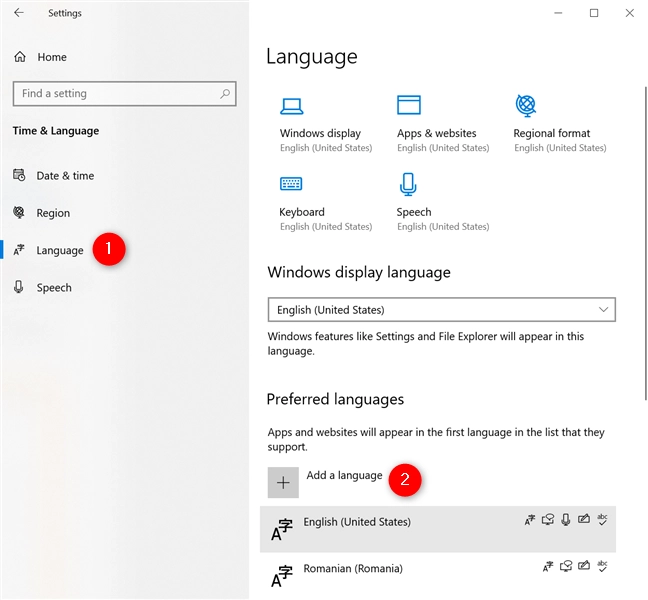Screen dimensions: 648x600
Task: Click the Region globe icon in sidebar
Action: coord(19,212)
